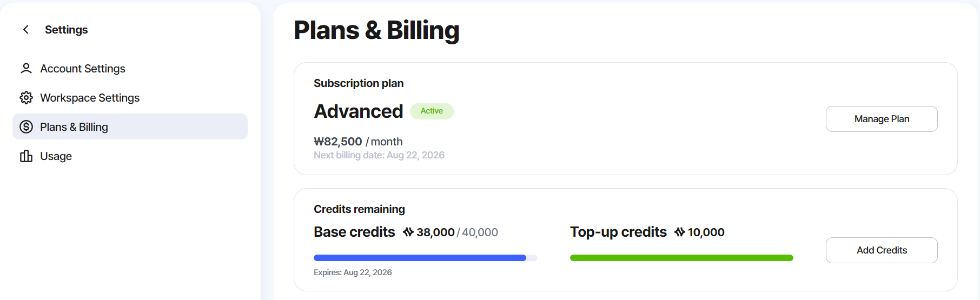Click the Plans & Billing dollar icon
The height and width of the screenshot is (300, 980).
pos(26,126)
